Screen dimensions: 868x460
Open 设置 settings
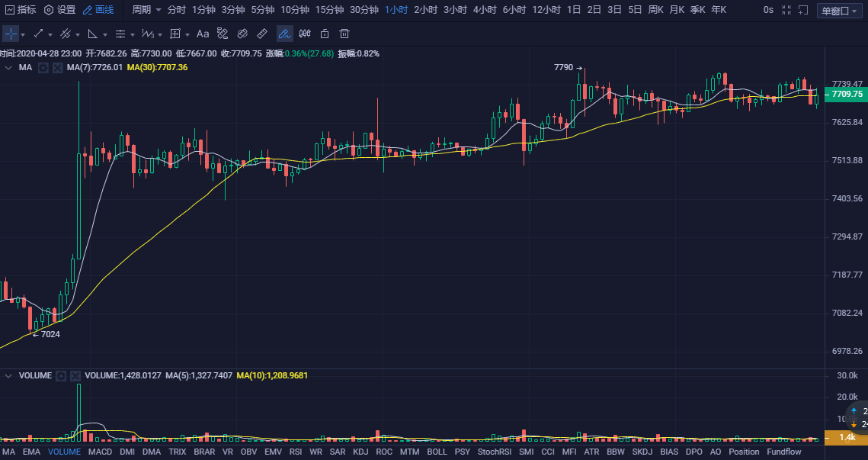[59, 10]
